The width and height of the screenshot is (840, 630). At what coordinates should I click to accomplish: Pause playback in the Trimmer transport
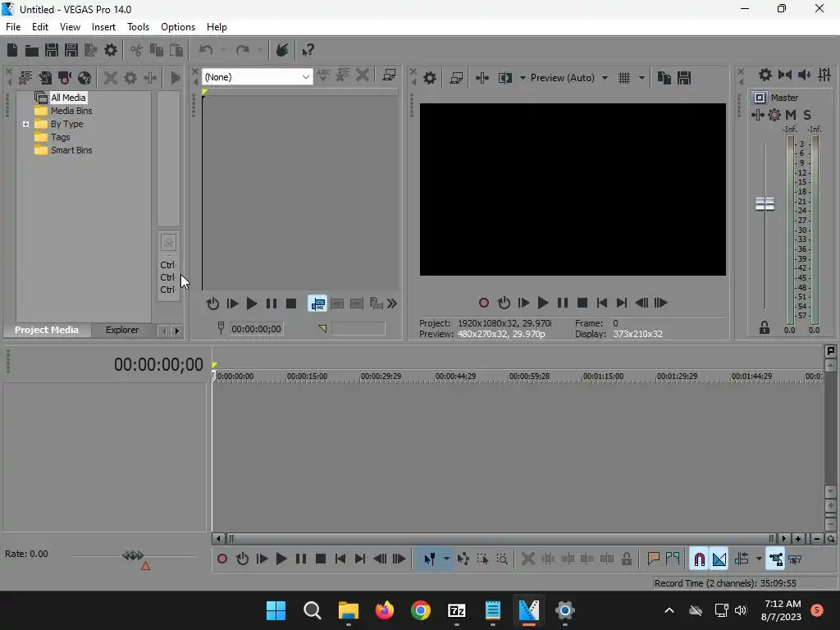272,304
